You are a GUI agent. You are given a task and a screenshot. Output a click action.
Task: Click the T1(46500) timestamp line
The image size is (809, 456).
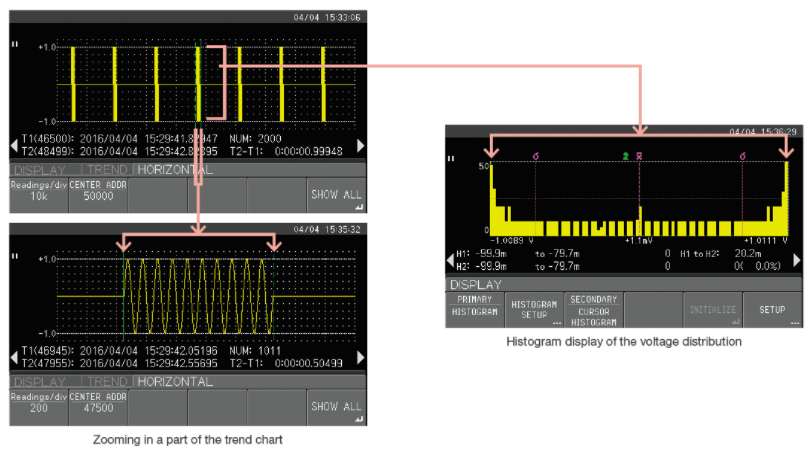[119, 139]
